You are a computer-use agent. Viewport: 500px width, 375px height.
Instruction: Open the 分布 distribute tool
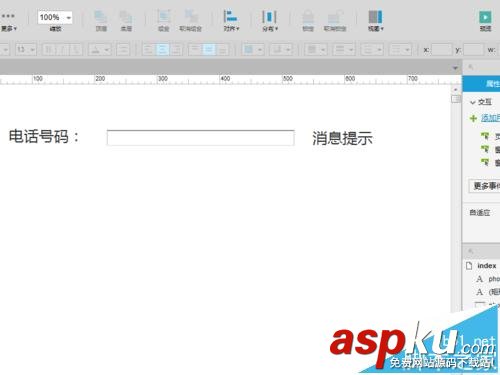pyautogui.click(x=270, y=21)
